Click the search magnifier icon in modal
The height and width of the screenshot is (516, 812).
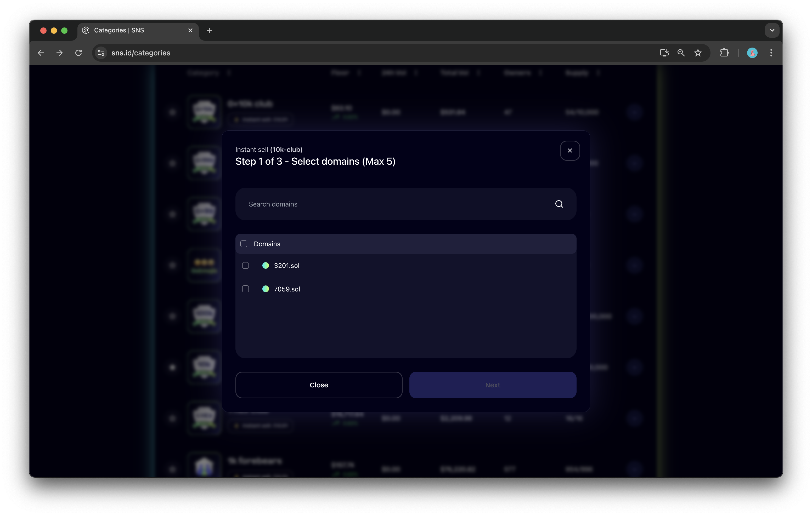[559, 204]
